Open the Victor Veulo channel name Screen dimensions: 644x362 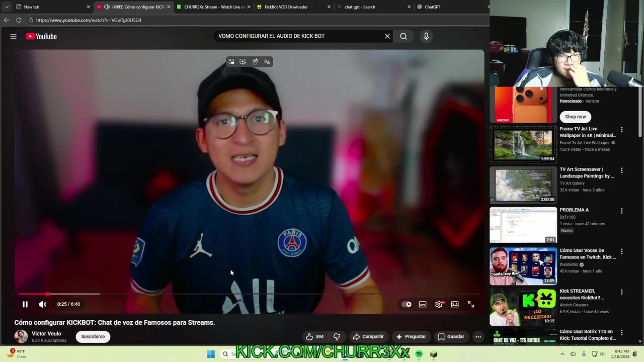point(46,333)
